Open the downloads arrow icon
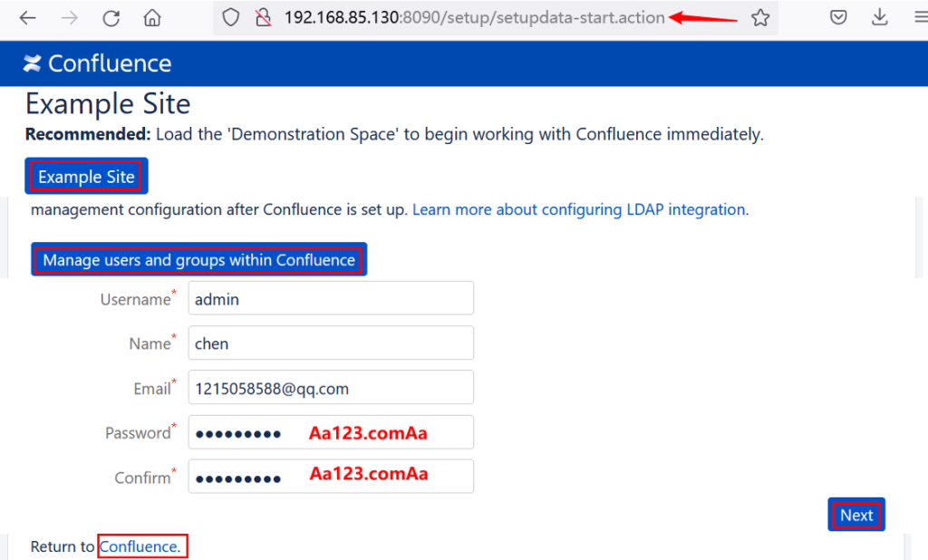The image size is (928, 560). [x=879, y=17]
